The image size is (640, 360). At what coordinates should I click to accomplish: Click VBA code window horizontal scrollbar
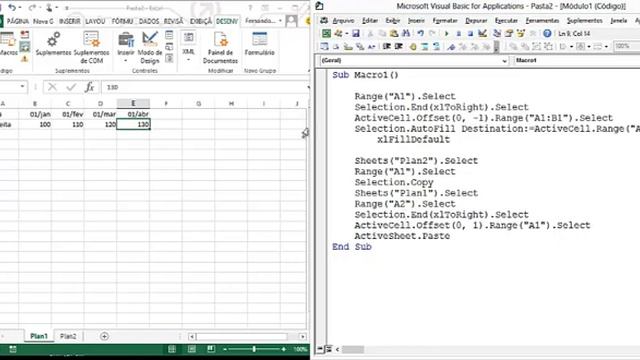(x=353, y=349)
